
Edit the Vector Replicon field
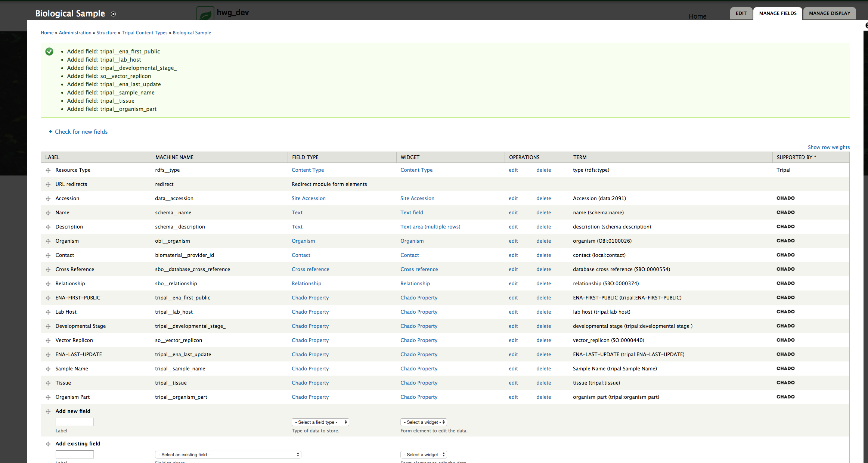coord(513,341)
